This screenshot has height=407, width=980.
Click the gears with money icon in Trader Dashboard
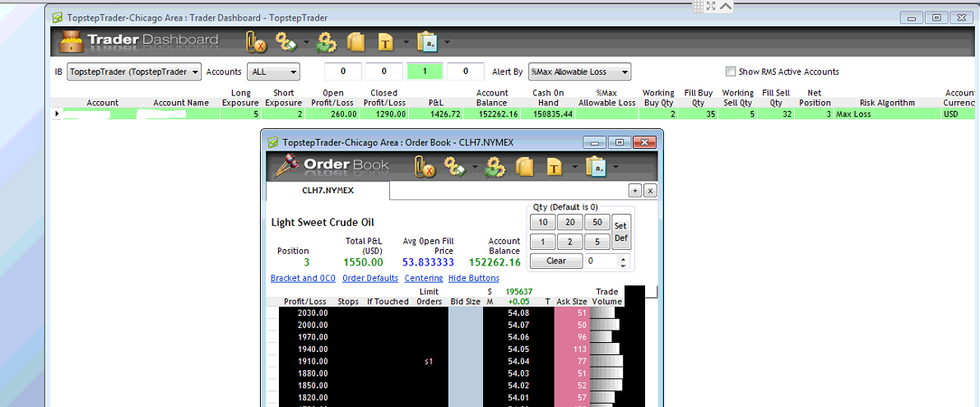tap(287, 43)
